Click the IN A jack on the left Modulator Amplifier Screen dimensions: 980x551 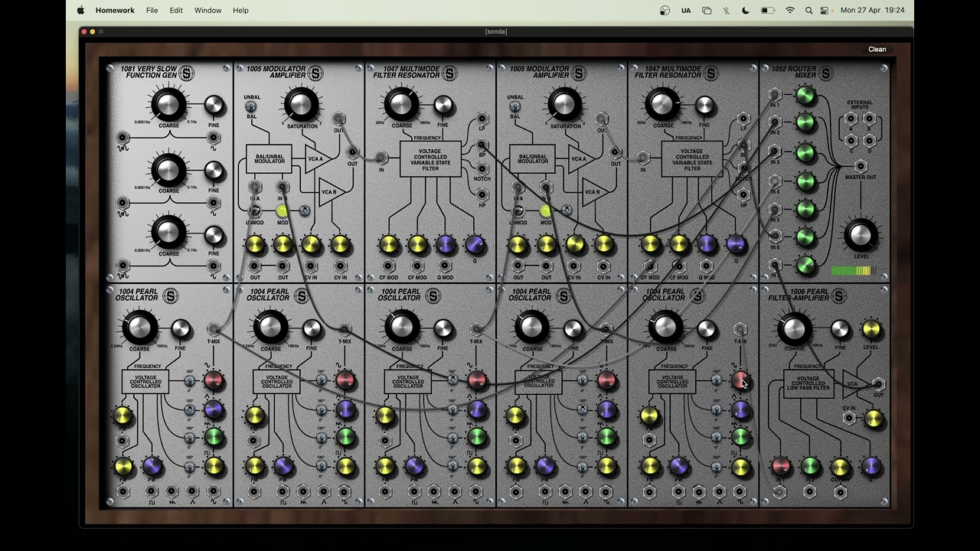(x=255, y=187)
